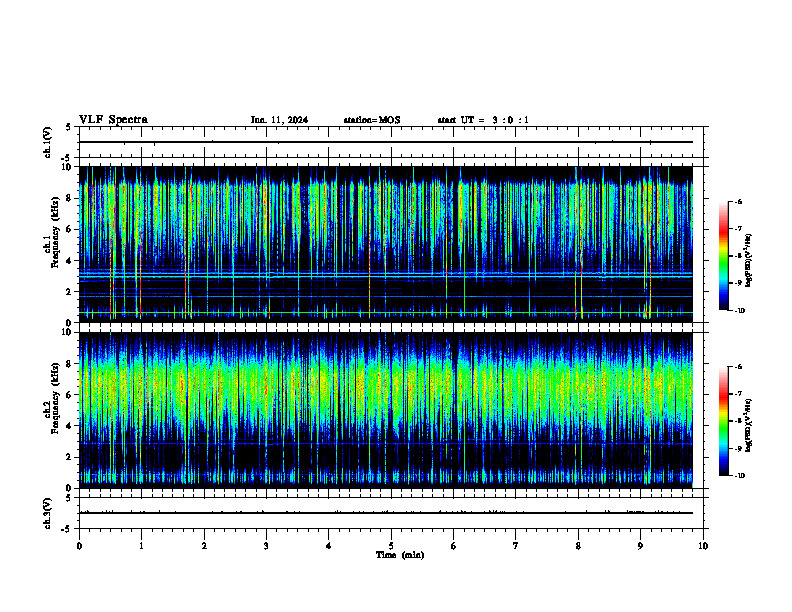
Task: Select the ch.2 color bar log(PSD) label
Action: (749, 425)
